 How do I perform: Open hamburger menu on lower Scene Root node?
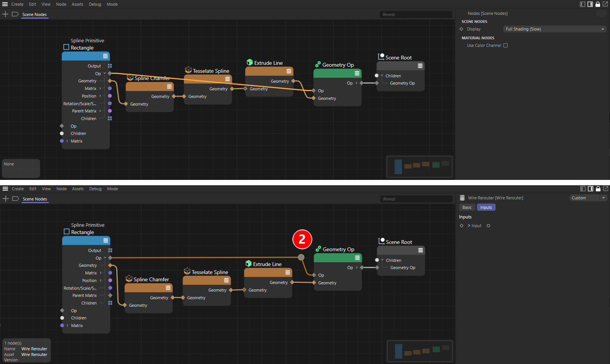(x=421, y=250)
